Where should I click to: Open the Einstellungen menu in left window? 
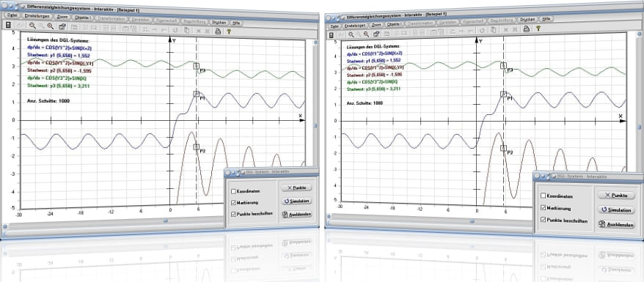[37, 16]
